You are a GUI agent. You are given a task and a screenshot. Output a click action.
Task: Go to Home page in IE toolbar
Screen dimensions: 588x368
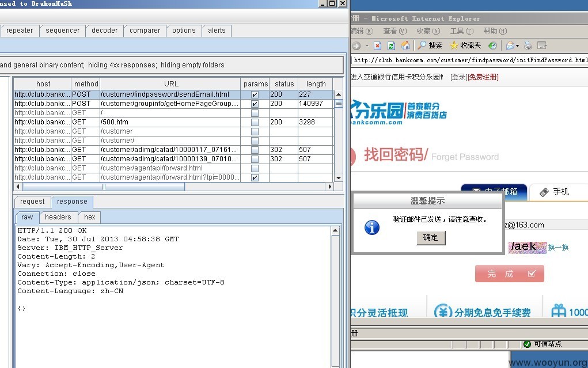pyautogui.click(x=405, y=45)
